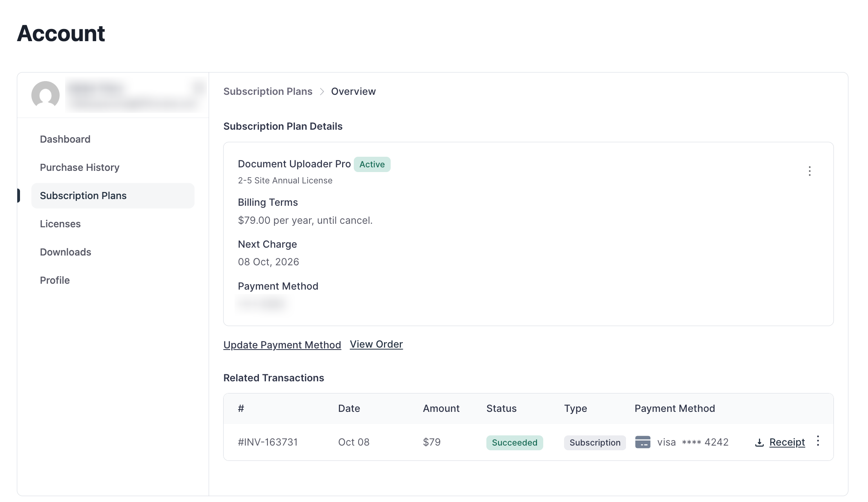The width and height of the screenshot is (868, 502).
Task: Open the subscription plan options kebab menu
Action: coord(810,171)
